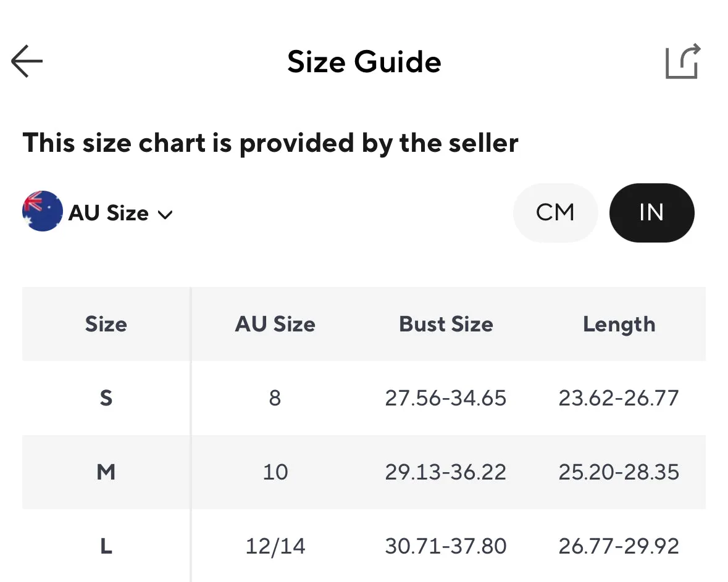Viewport: 728px width, 582px height.
Task: Tap the Australian flag icon
Action: (x=42, y=211)
